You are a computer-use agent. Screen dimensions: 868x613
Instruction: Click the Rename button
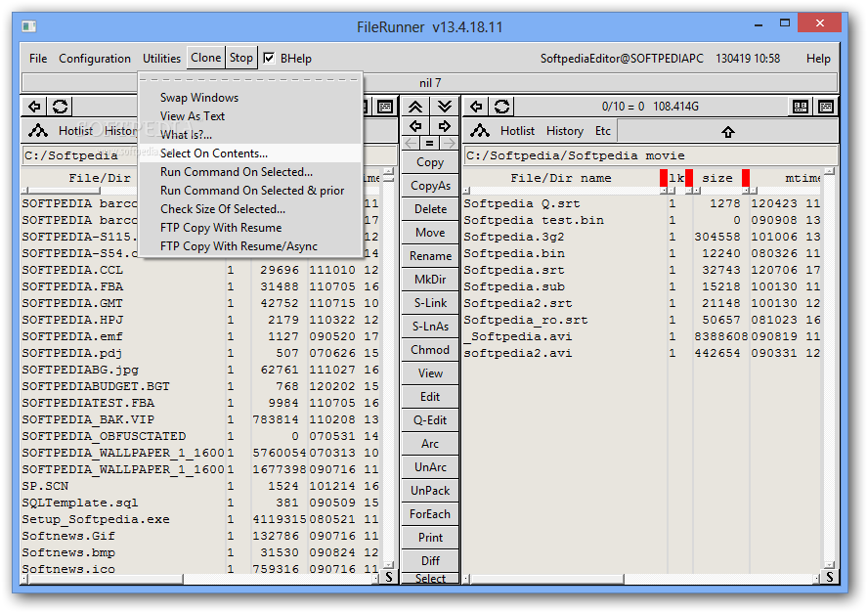(x=430, y=256)
